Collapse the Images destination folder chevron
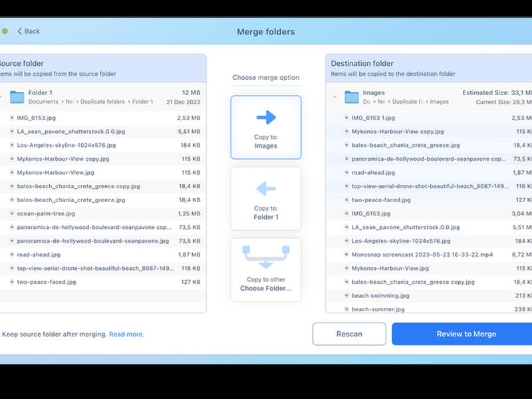Image resolution: width=532 pixels, height=399 pixels. (x=335, y=96)
